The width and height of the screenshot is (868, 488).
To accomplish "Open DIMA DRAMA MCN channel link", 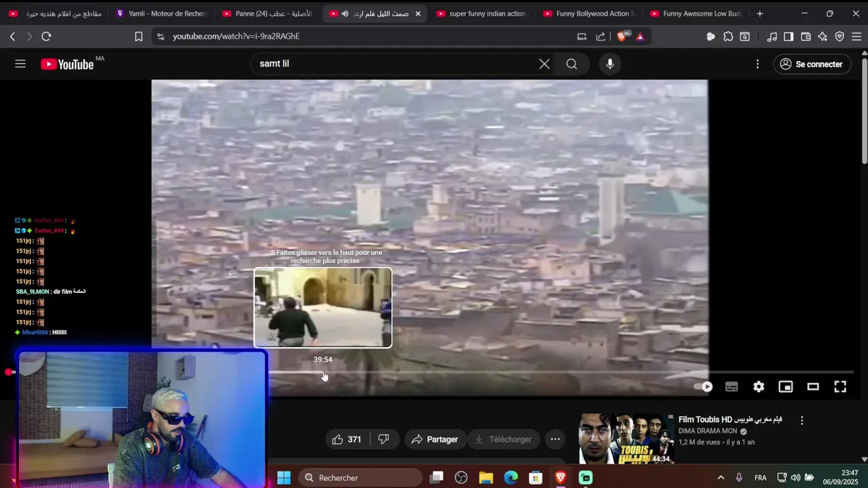I will (x=708, y=431).
